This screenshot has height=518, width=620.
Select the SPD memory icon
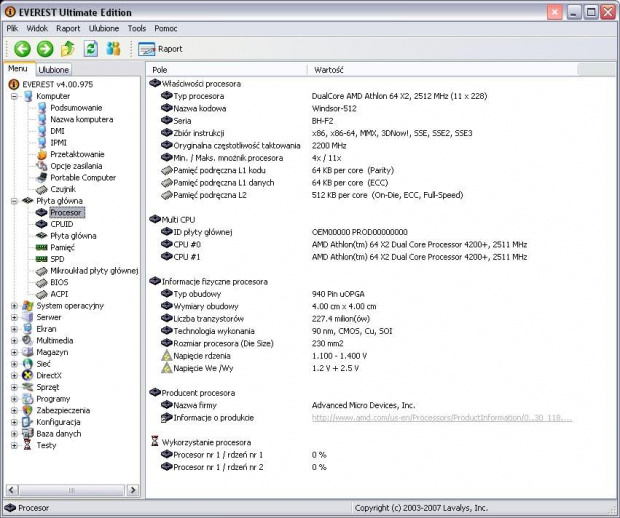[x=42, y=259]
